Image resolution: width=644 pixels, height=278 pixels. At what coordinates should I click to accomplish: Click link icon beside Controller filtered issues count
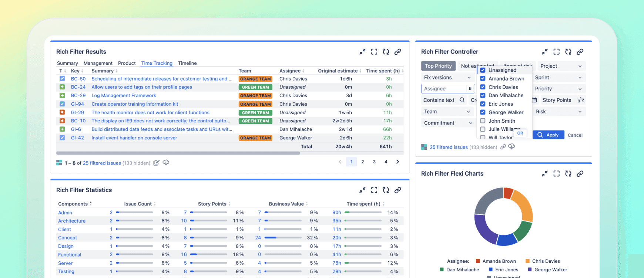[503, 147]
